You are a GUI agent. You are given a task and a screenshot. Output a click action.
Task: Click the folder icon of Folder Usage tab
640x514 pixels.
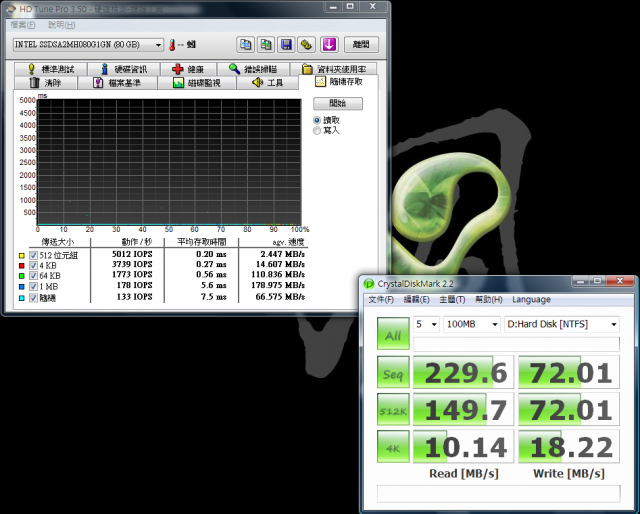[307, 69]
